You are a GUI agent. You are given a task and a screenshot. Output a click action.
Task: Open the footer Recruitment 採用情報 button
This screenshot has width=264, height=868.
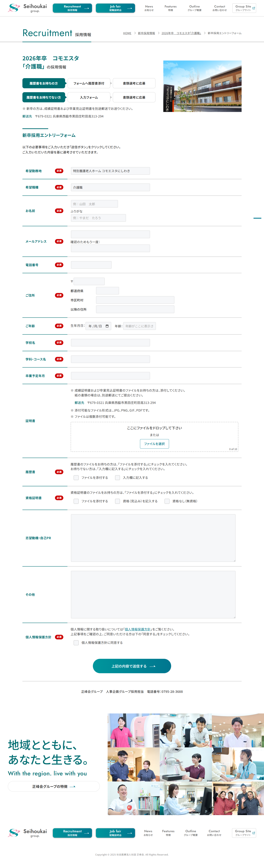[72, 833]
